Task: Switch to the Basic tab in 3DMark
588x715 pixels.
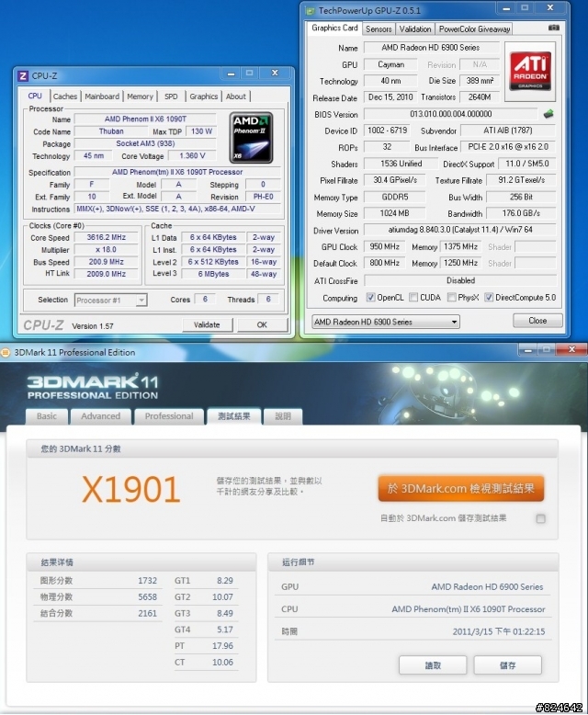Action: point(47,416)
